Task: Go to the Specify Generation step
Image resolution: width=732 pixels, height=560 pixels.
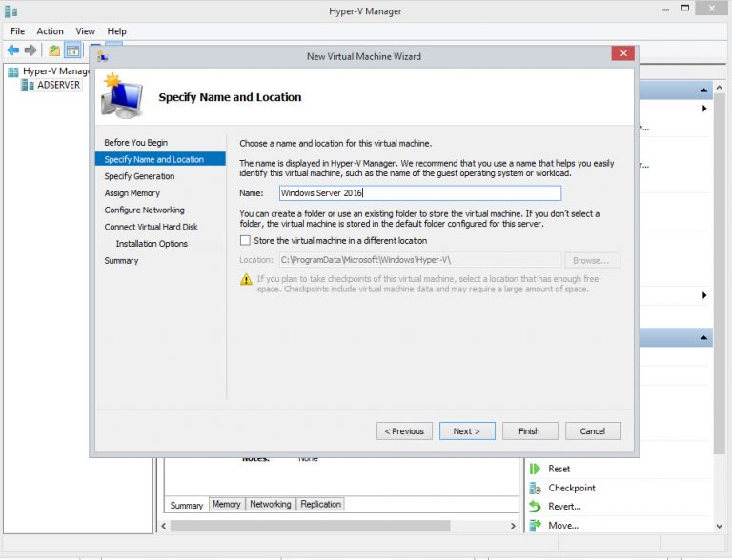Action: (x=139, y=176)
